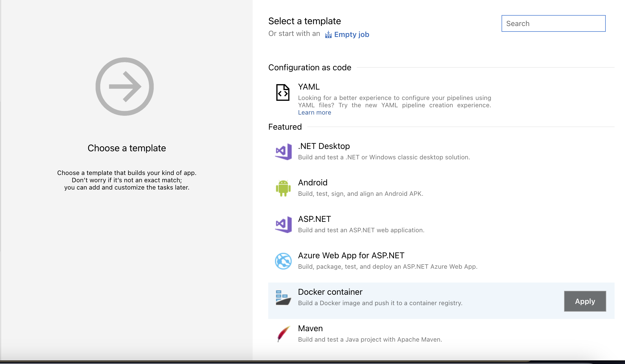Screen dimensions: 625x364
Task: Click 'Choose a template that builds your kind of app.'
Action: point(127,173)
